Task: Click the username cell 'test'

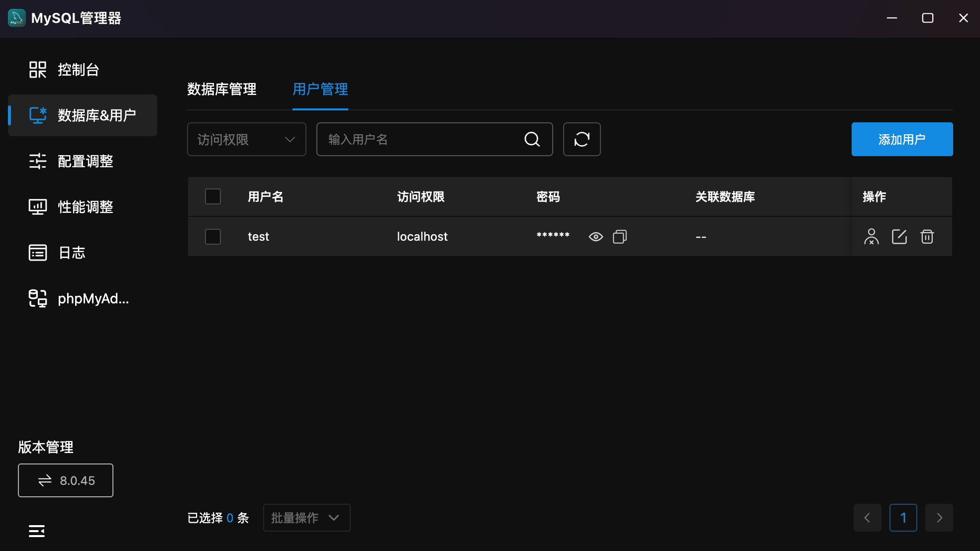Action: (259, 237)
